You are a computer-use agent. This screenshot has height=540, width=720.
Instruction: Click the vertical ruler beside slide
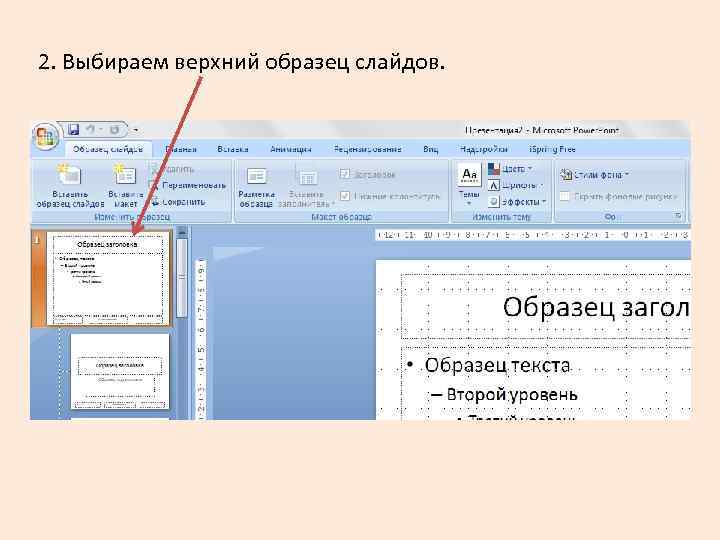click(x=201, y=340)
